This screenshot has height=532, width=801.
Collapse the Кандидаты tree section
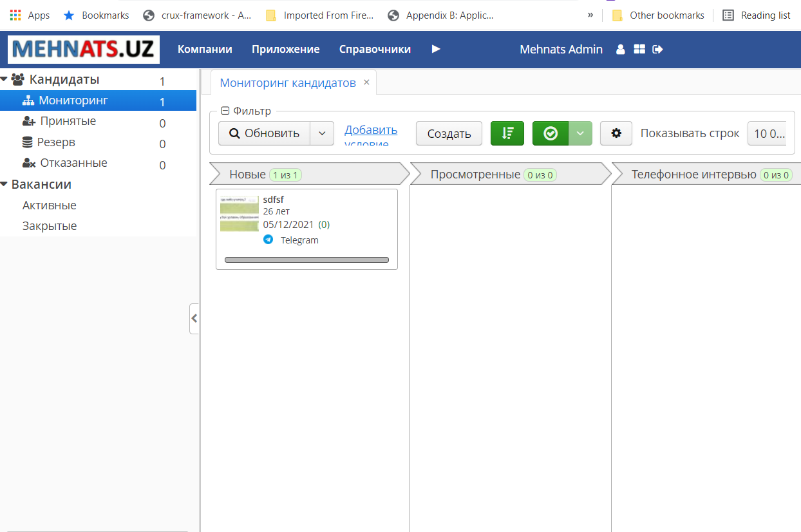click(4, 79)
